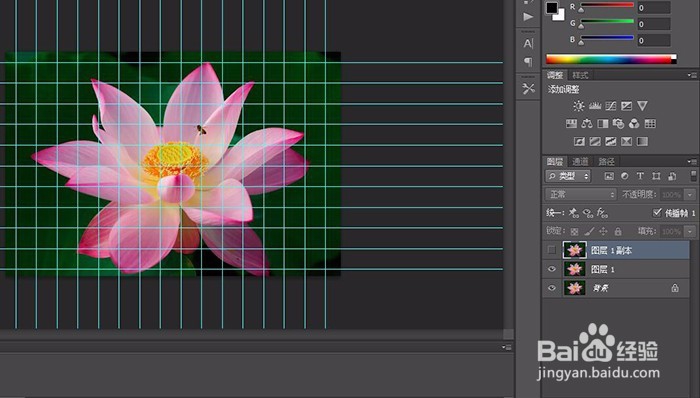This screenshot has width=700, height=398.
Task: Open the Character panel icon
Action: click(528, 43)
